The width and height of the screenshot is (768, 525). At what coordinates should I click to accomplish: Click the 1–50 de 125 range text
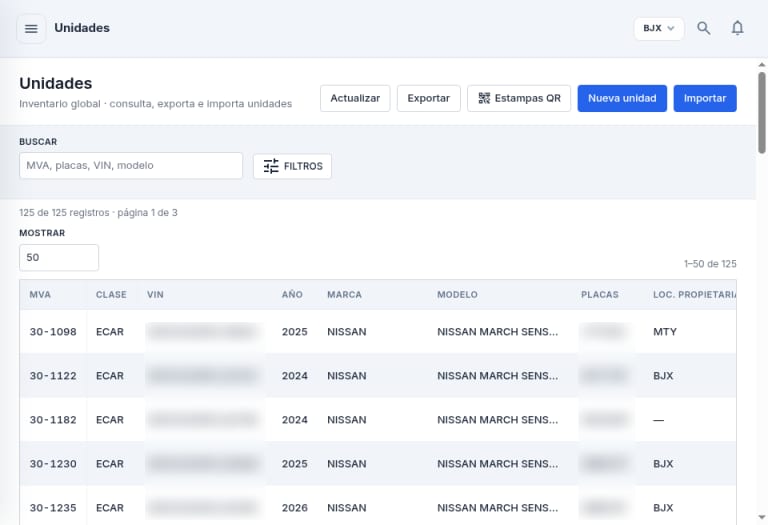710,264
